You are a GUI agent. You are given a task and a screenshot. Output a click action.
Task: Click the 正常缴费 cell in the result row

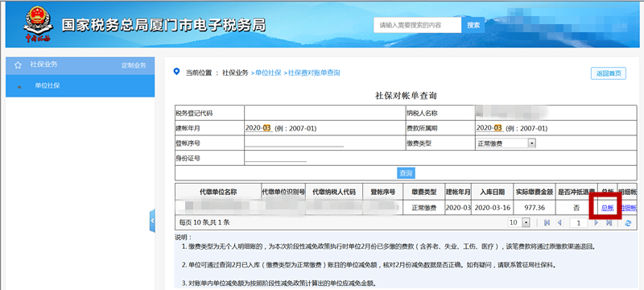(424, 208)
